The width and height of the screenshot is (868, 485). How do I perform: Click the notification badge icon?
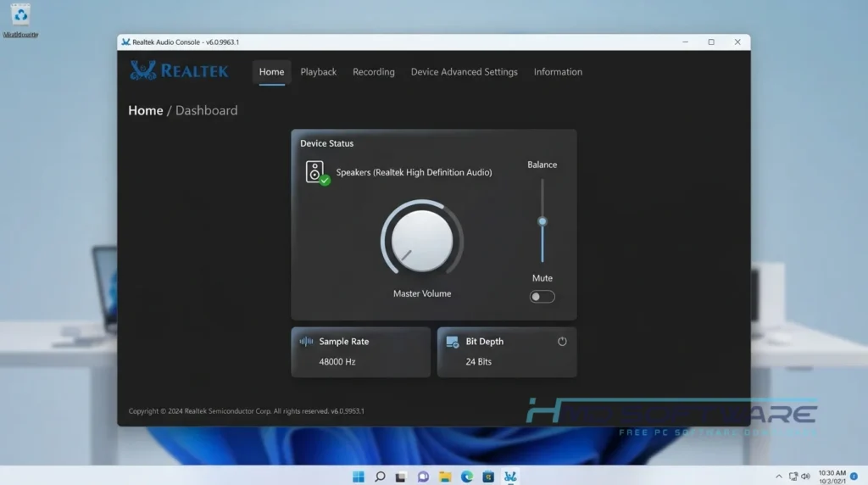tap(854, 477)
